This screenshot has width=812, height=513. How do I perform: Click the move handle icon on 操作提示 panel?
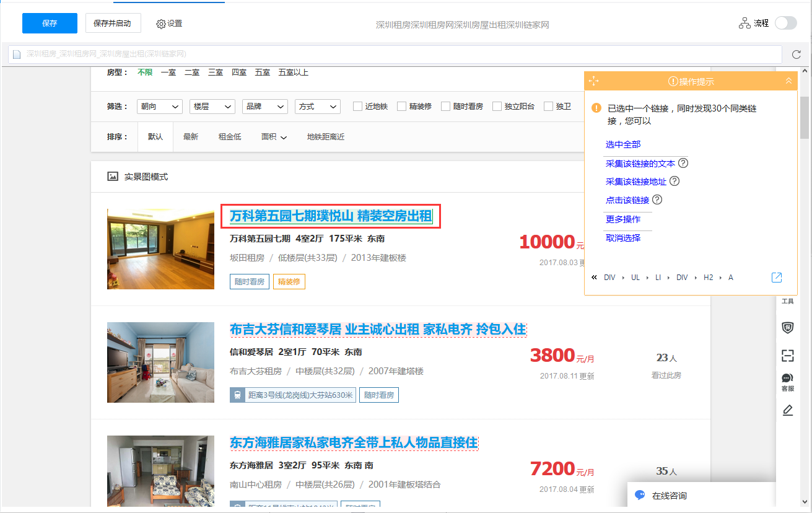click(593, 81)
